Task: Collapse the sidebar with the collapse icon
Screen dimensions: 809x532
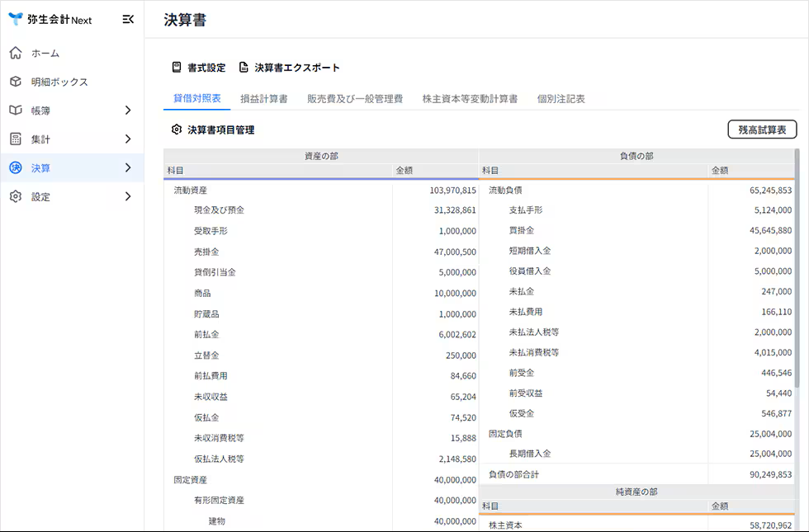Action: 126,19
